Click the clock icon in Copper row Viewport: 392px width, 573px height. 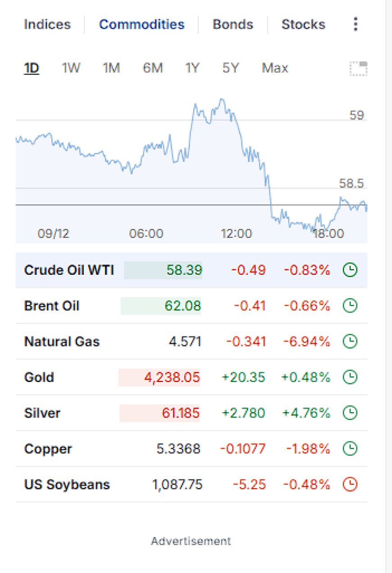tap(350, 449)
